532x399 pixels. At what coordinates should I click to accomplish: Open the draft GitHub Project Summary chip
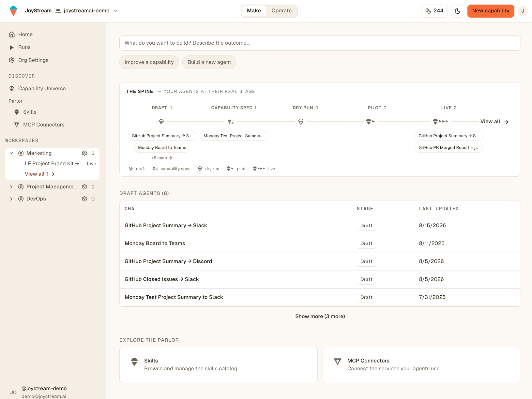point(162,136)
